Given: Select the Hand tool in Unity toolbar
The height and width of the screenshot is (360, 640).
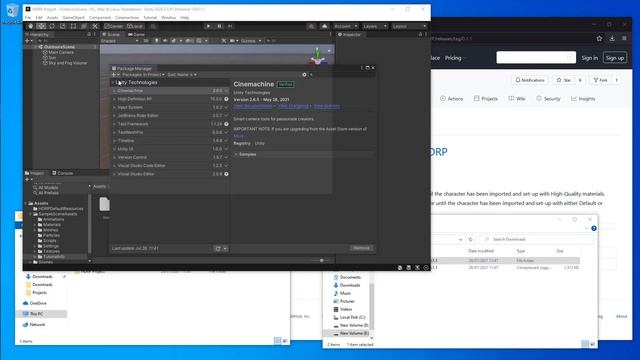Looking at the screenshot, I should (31, 26).
